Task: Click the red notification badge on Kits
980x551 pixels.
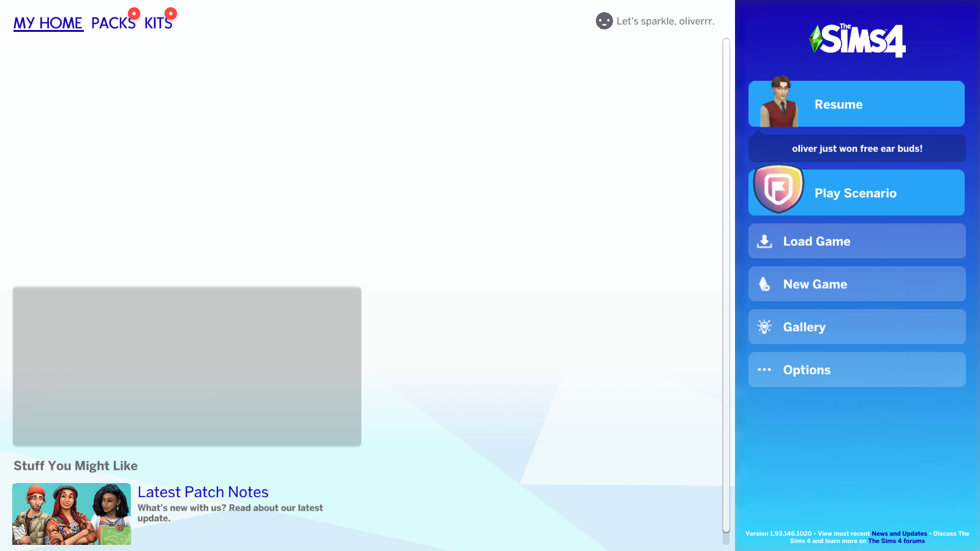Action: coord(171,13)
